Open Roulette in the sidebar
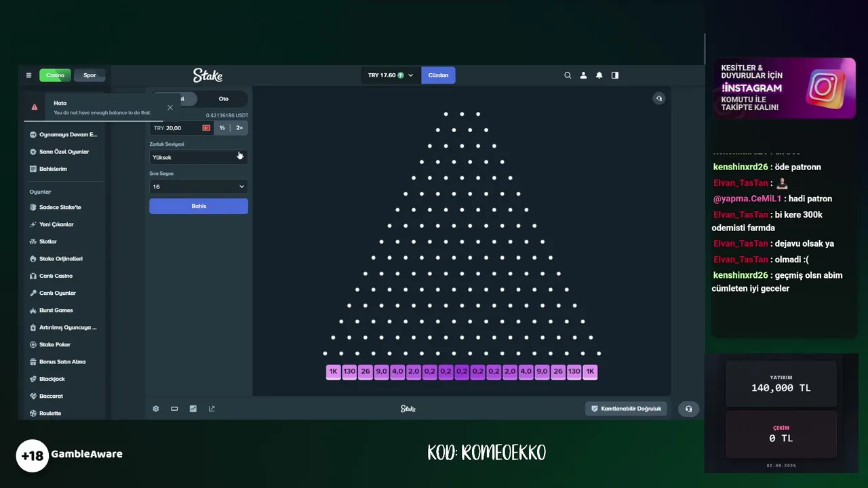This screenshot has height=488, width=868. tap(50, 413)
